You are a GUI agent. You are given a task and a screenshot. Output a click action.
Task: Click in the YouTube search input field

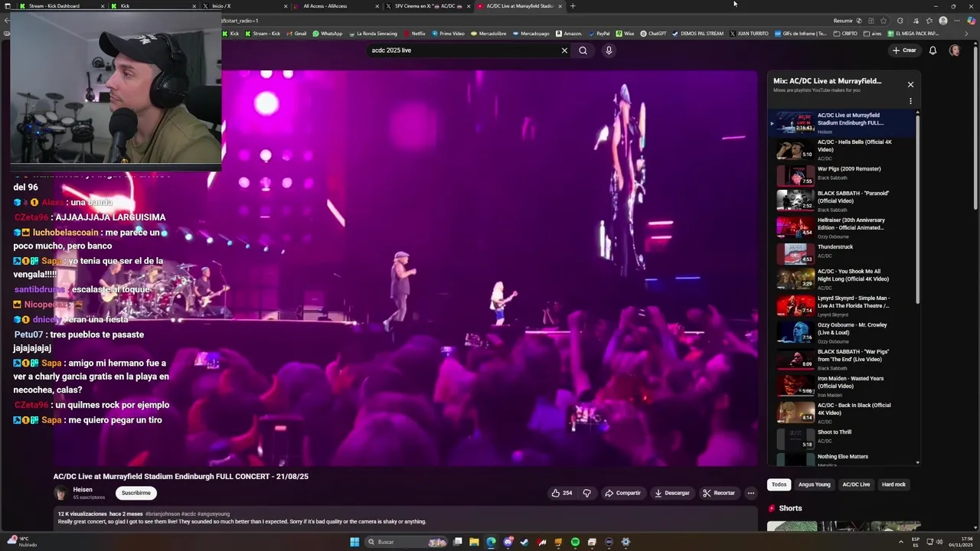(463, 51)
